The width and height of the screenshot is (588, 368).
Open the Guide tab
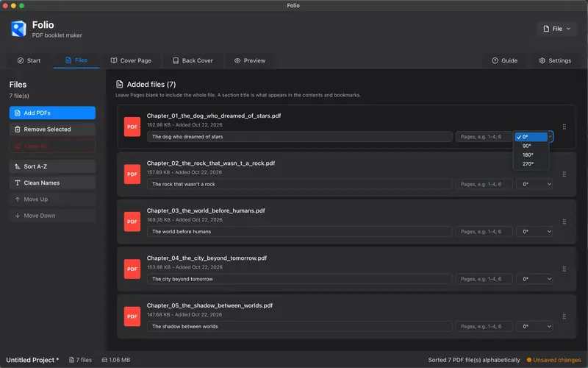click(x=504, y=60)
